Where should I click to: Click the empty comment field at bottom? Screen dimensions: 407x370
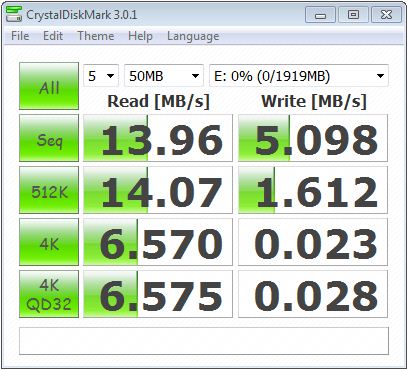click(x=204, y=341)
